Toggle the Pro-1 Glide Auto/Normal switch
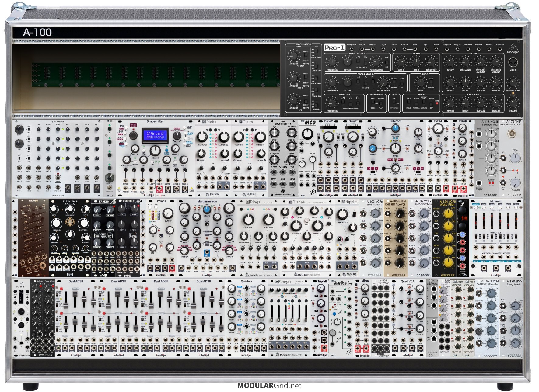The image size is (539, 392). tap(431, 83)
